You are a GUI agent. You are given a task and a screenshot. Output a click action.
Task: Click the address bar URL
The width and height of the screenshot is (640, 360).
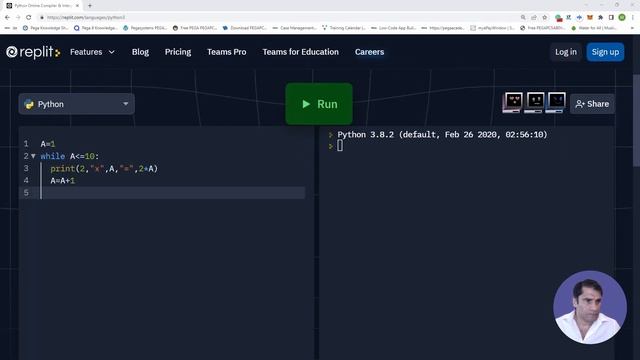pos(86,18)
